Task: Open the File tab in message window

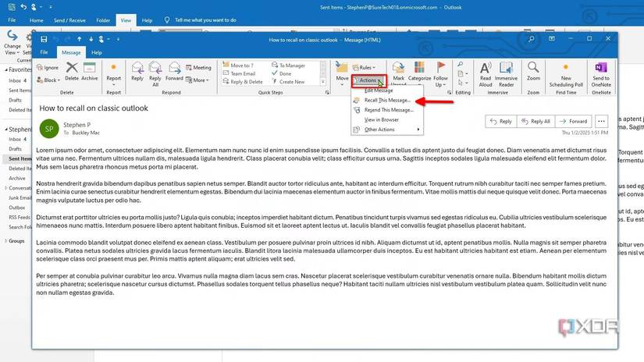Action: [44, 52]
